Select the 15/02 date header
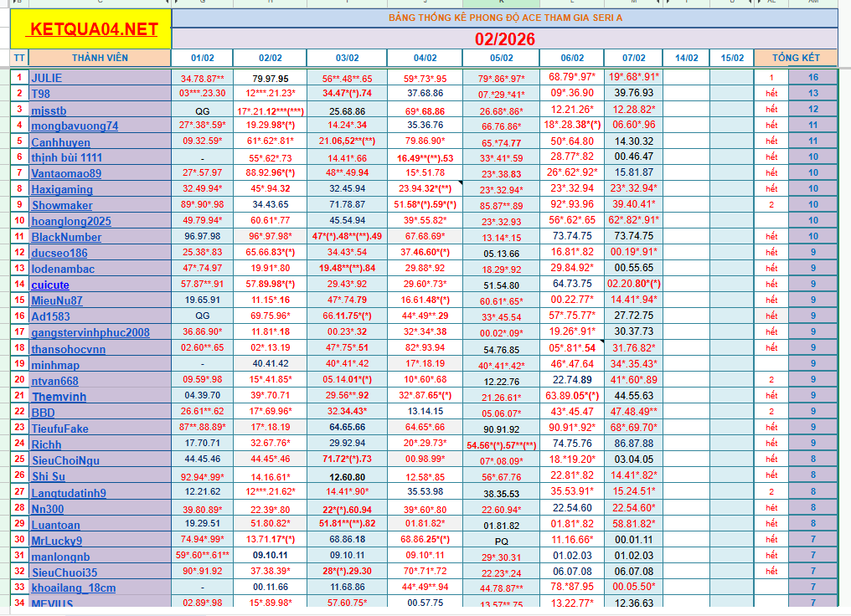This screenshot has height=616, width=851. (x=731, y=58)
